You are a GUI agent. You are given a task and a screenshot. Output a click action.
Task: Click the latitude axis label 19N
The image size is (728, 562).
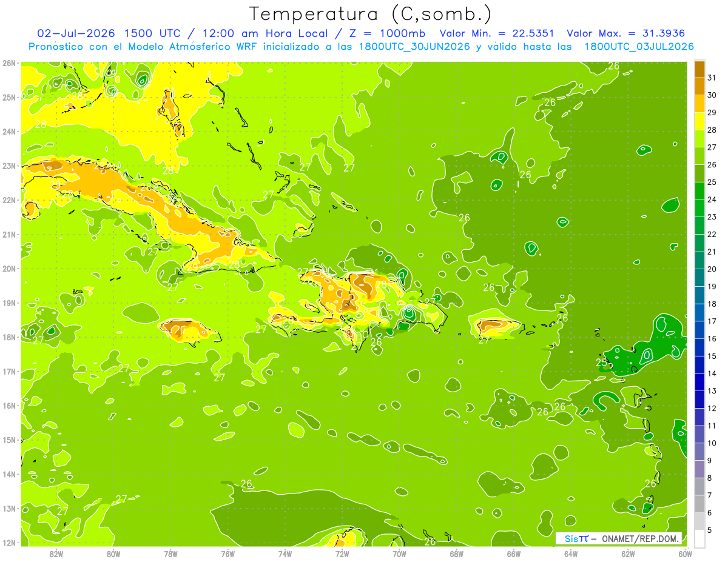(x=9, y=303)
